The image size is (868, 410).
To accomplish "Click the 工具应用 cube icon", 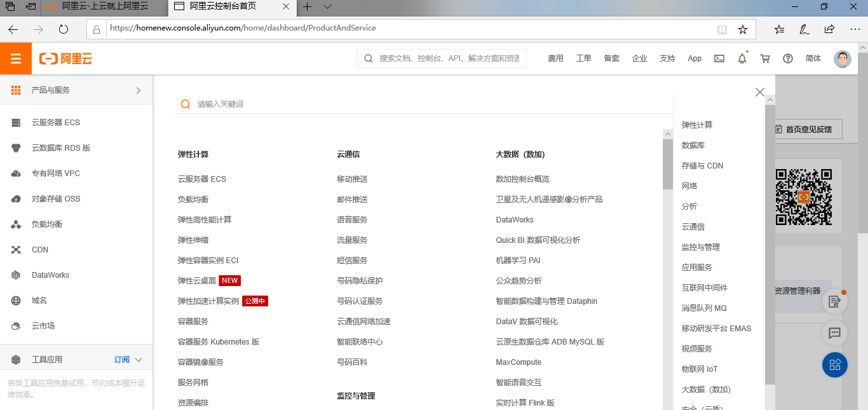I will (17, 360).
